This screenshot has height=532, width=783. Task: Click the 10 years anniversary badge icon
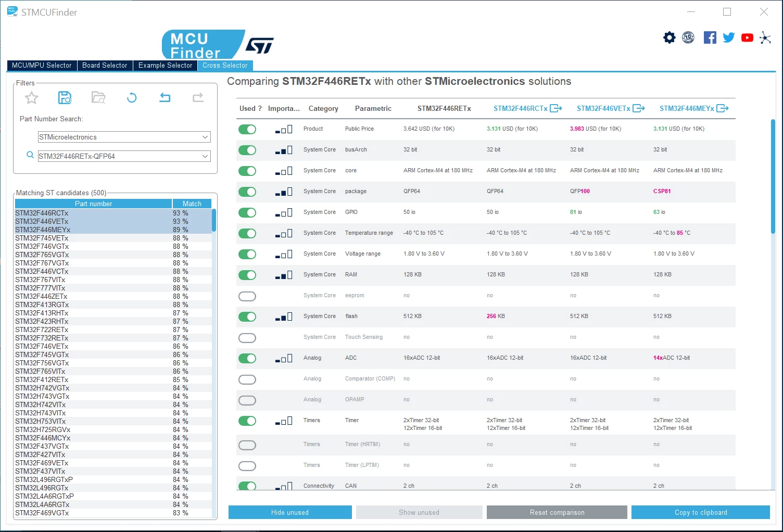coord(688,37)
